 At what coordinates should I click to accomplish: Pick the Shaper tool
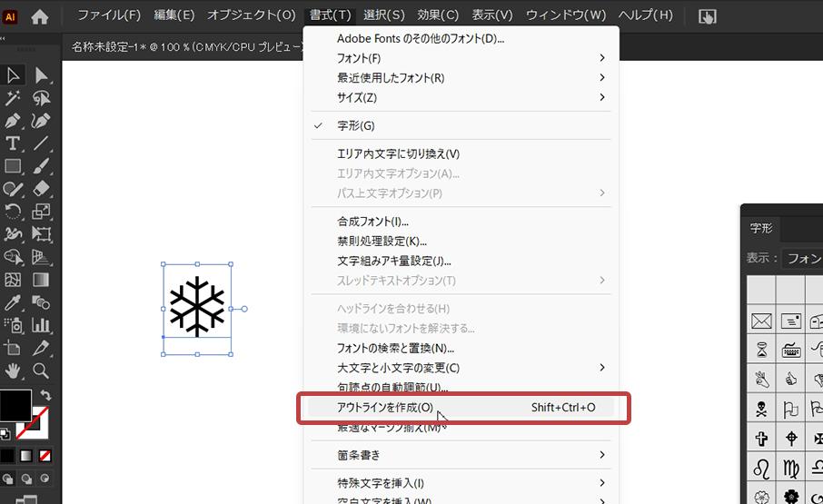(13, 189)
